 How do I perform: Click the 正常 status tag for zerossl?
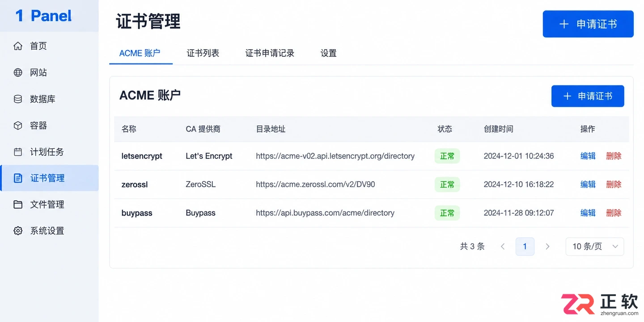tap(447, 184)
